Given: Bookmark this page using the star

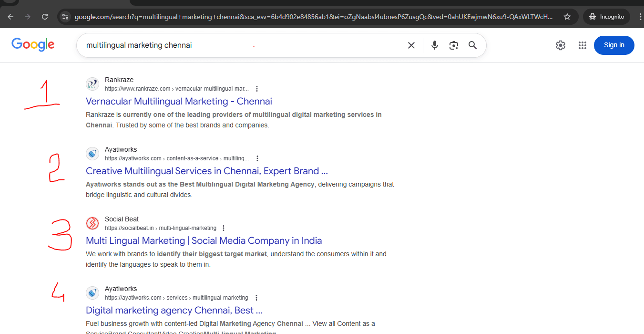Looking at the screenshot, I should 567,16.
